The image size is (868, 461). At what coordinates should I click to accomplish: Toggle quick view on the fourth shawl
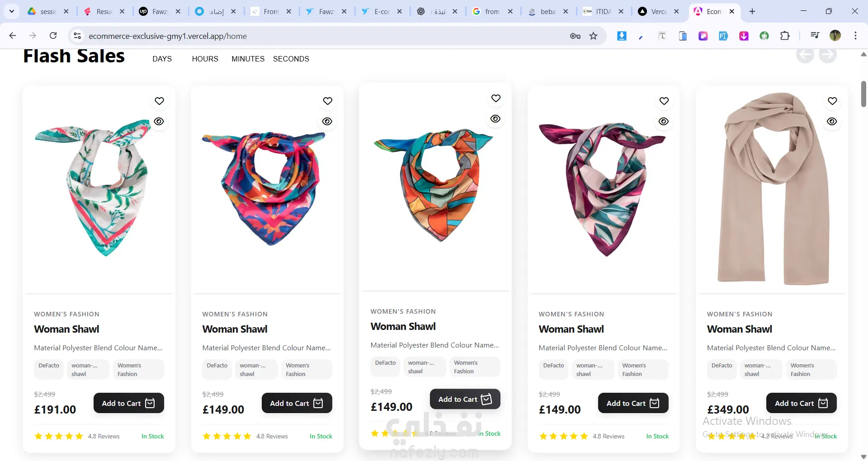coord(664,122)
